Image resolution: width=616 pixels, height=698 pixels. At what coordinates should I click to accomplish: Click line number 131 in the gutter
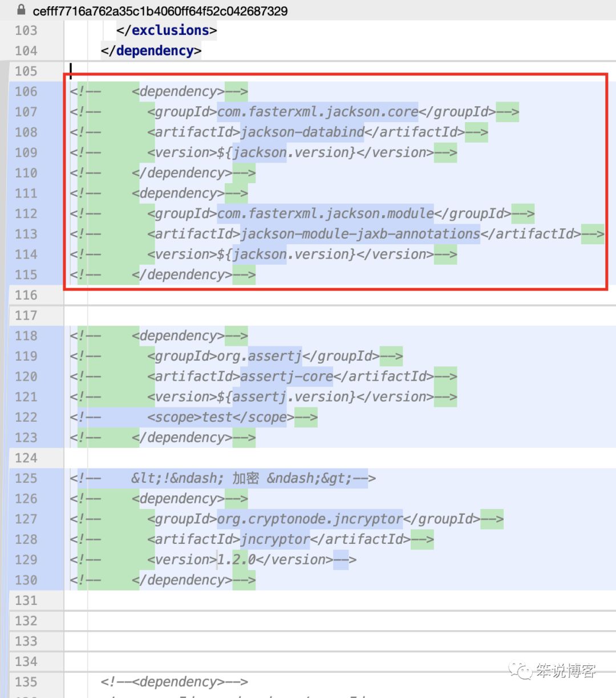26,600
